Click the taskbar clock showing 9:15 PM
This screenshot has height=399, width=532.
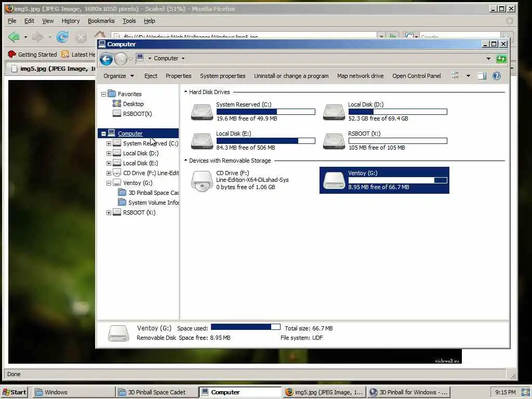coord(505,392)
